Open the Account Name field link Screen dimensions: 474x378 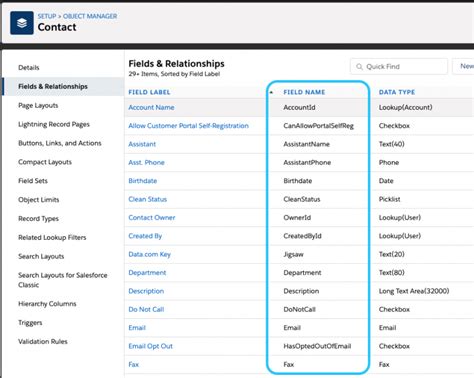(x=151, y=107)
